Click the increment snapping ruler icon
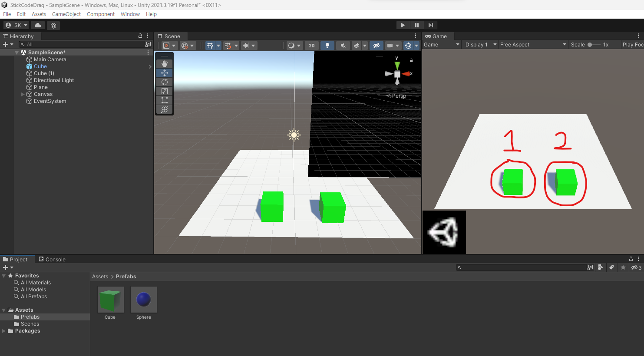The height and width of the screenshot is (356, 644). click(x=246, y=46)
